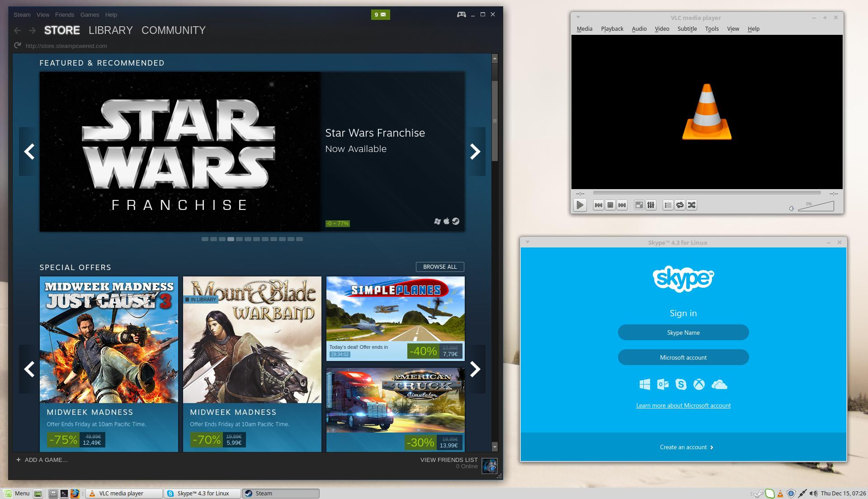Click Skype 'S' icon in services row

[681, 385]
